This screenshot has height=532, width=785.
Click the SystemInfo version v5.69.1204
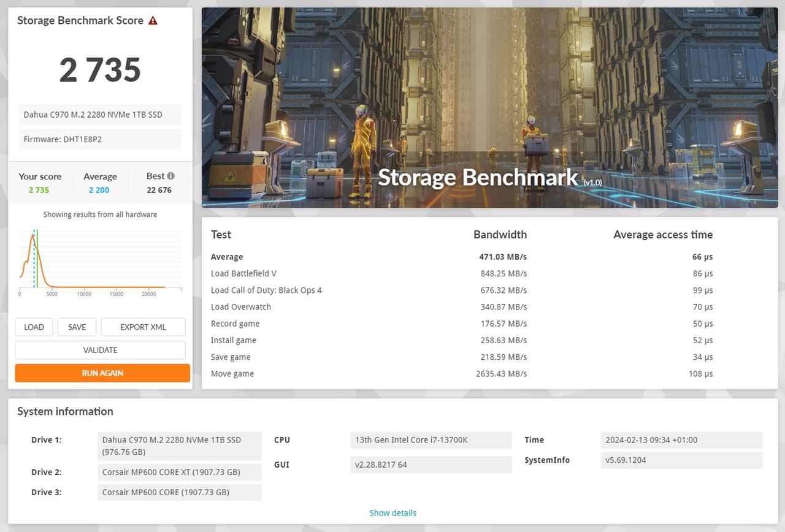682,460
